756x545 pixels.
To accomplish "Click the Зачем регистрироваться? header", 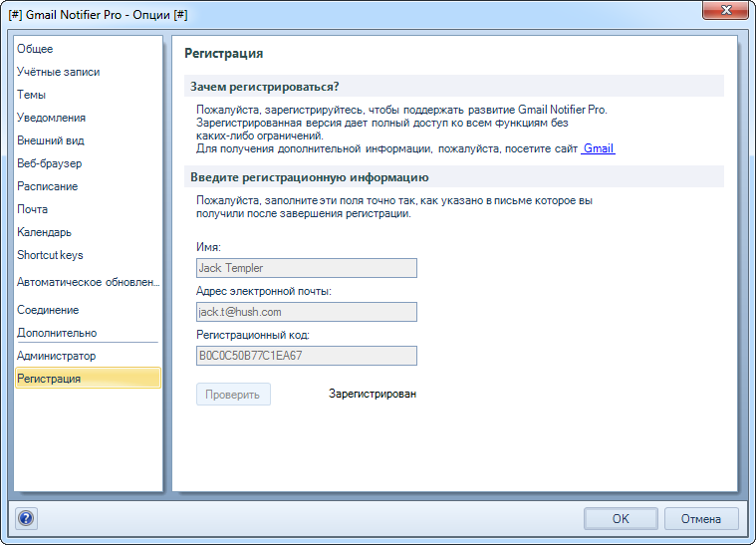I will click(265, 87).
